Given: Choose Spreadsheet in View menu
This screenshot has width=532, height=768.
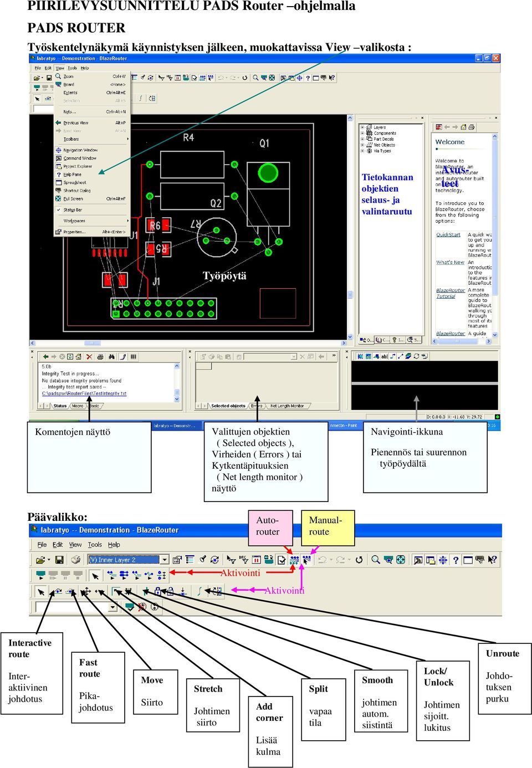Looking at the screenshot, I should pyautogui.click(x=91, y=182).
